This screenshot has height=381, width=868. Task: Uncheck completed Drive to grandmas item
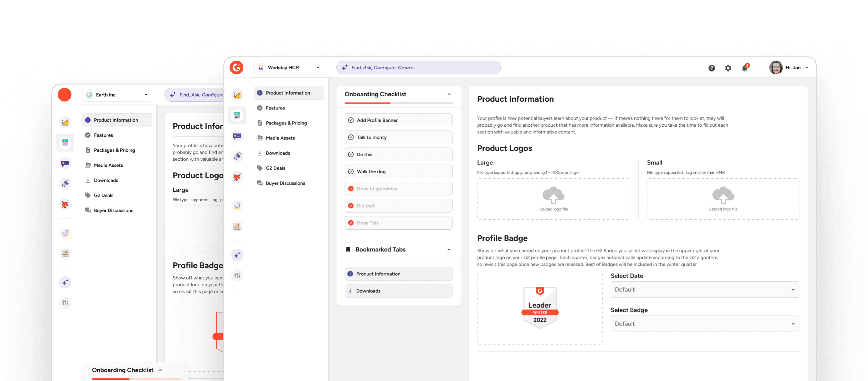click(x=351, y=189)
